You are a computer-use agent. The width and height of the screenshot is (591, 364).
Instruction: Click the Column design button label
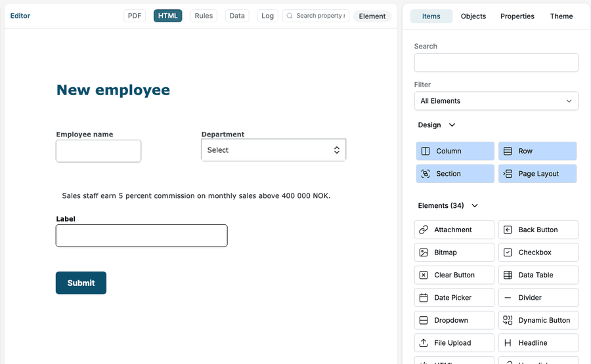pyautogui.click(x=449, y=151)
